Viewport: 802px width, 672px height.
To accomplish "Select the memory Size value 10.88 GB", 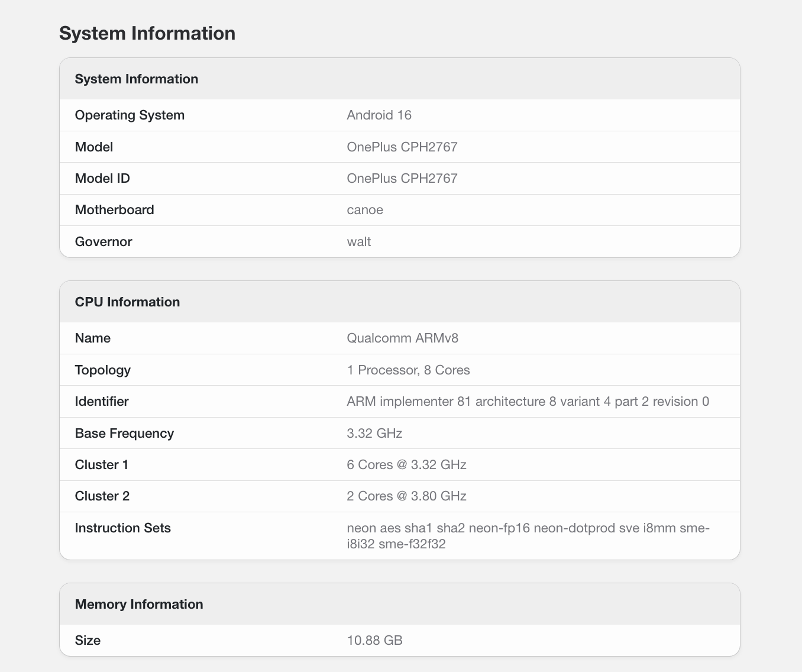I will tap(374, 641).
